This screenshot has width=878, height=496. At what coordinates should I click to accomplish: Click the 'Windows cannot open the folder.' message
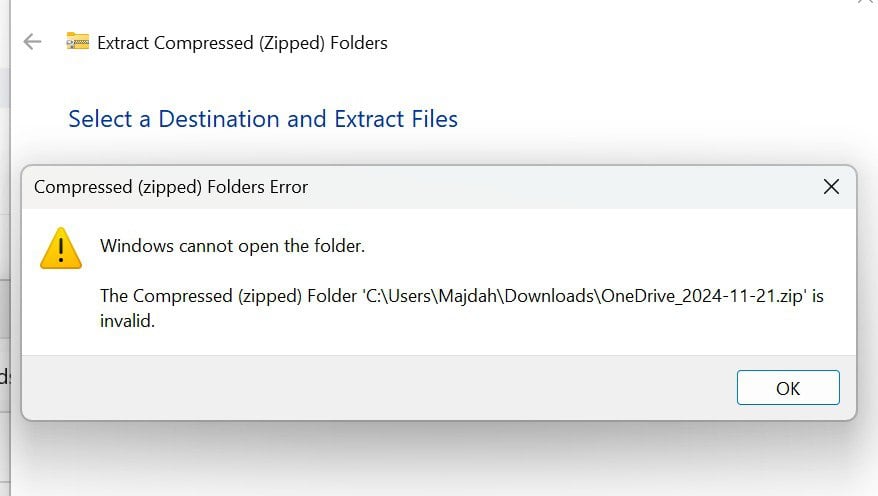(232, 246)
